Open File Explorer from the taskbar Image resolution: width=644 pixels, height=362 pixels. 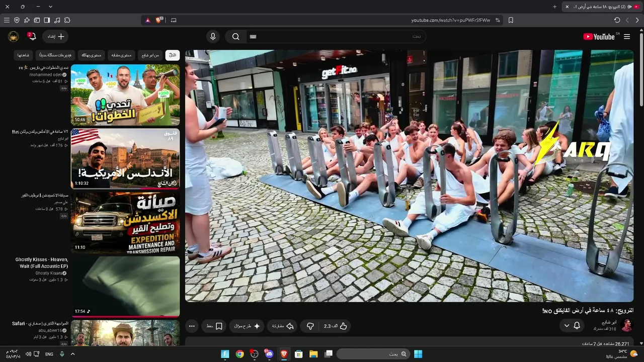(313, 354)
